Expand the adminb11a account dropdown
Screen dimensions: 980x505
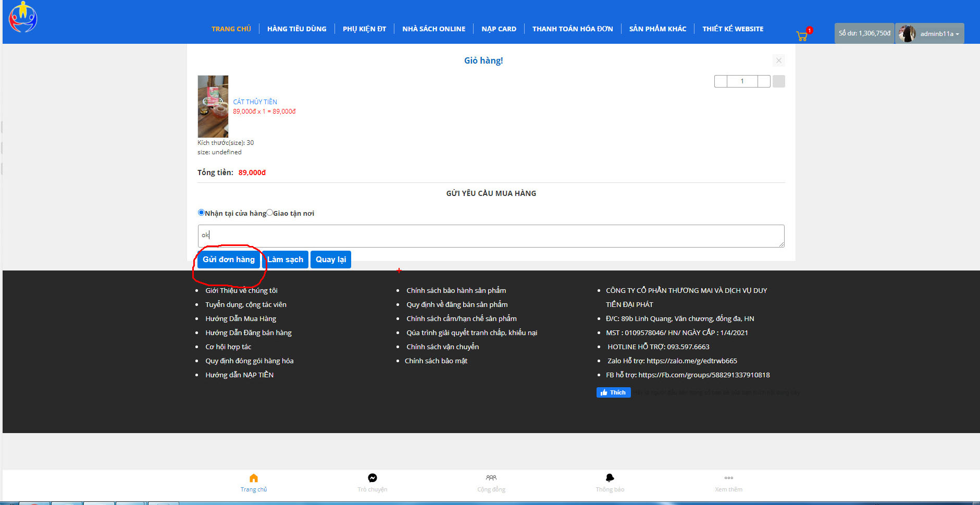point(930,33)
